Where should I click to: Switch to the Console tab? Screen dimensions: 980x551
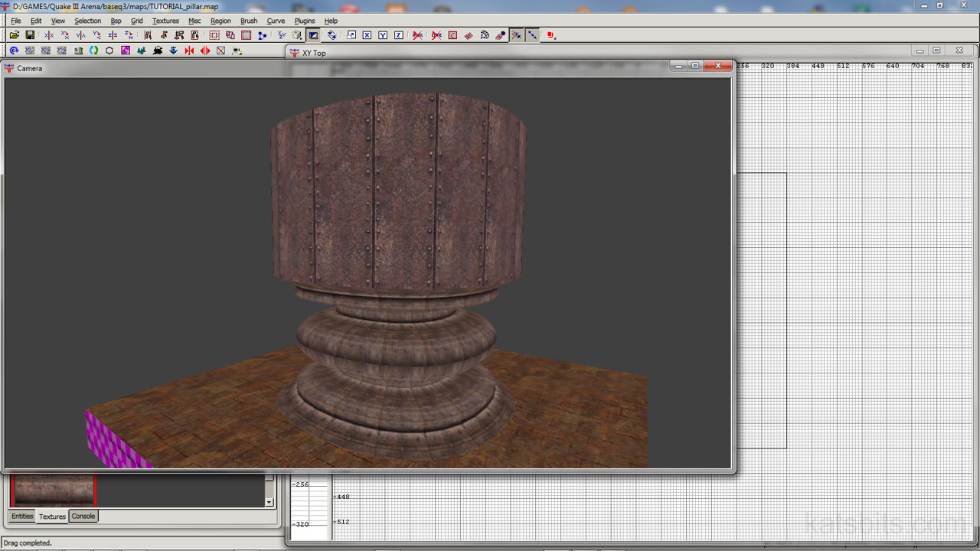83,517
